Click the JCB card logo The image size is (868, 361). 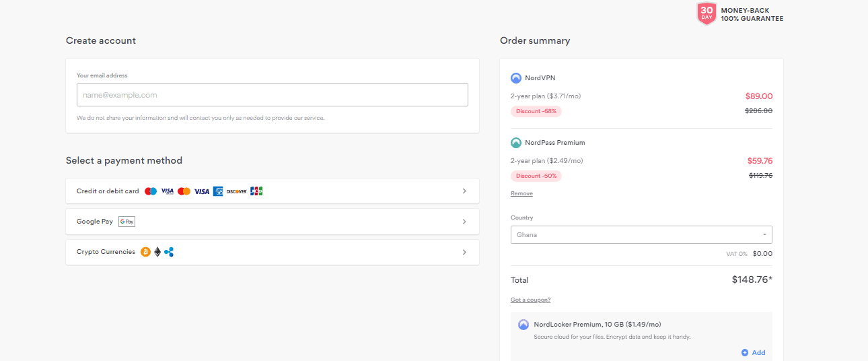point(256,191)
